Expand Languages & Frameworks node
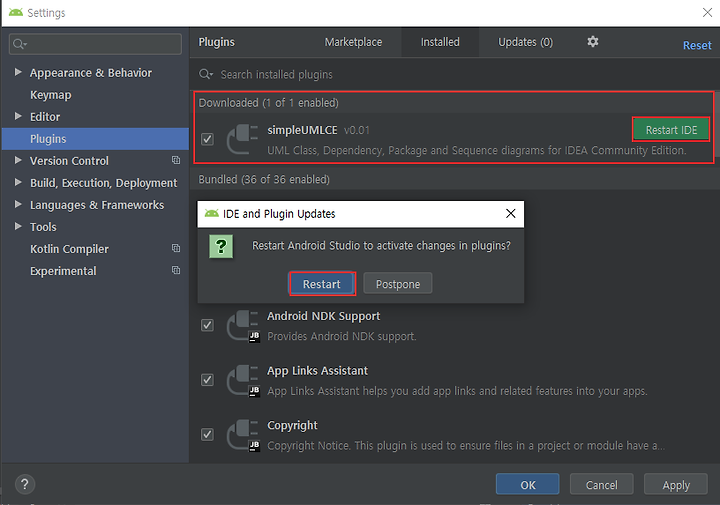This screenshot has width=720, height=505. pyautogui.click(x=18, y=204)
